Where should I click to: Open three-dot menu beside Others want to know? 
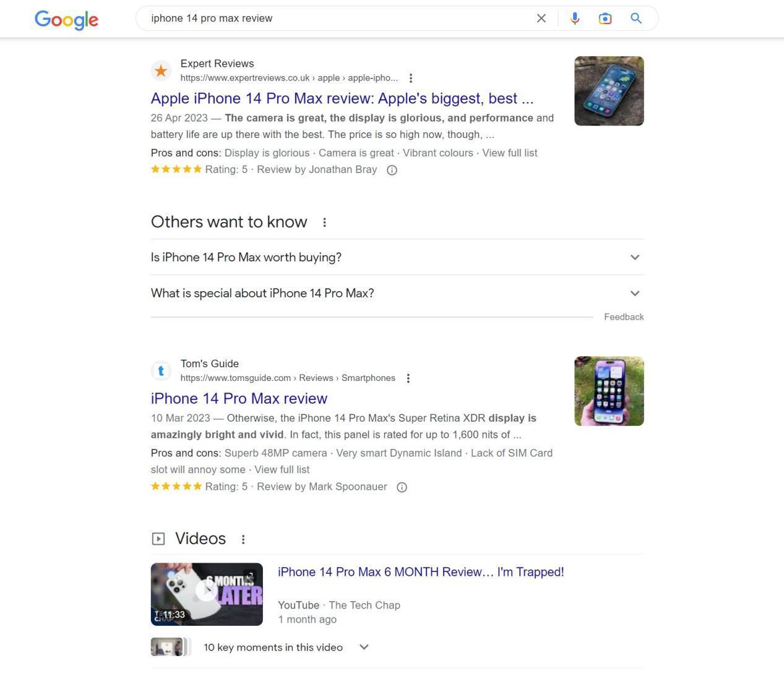pos(324,222)
